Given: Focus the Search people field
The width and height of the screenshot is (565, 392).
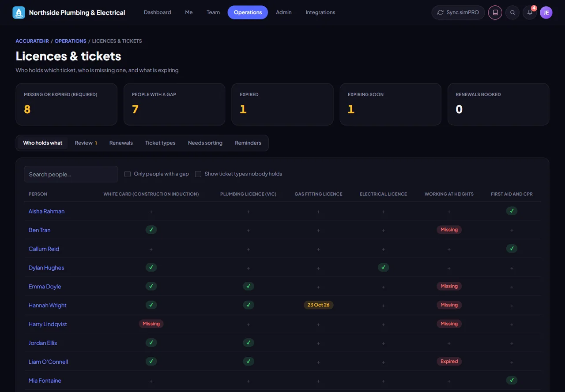Looking at the screenshot, I should click(x=71, y=174).
